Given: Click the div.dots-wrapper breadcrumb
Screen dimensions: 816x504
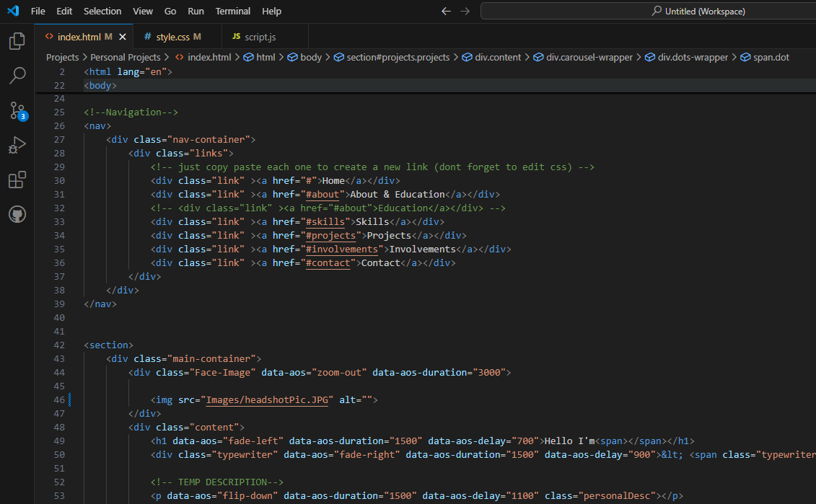Looking at the screenshot, I should pos(686,57).
